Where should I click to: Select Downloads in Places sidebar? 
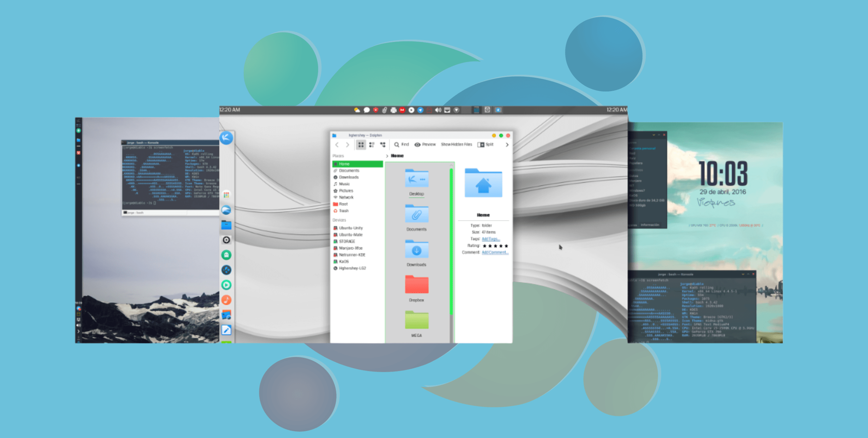tap(357, 177)
